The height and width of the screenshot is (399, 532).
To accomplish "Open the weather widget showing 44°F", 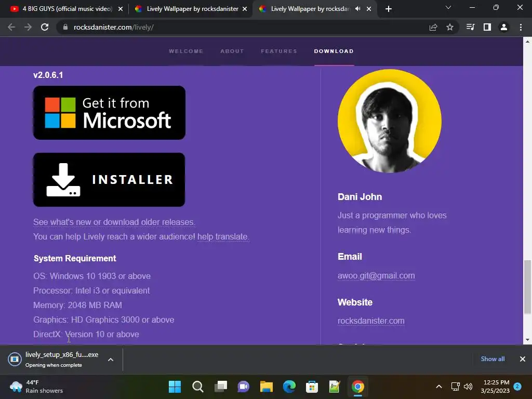I will pos(37,387).
